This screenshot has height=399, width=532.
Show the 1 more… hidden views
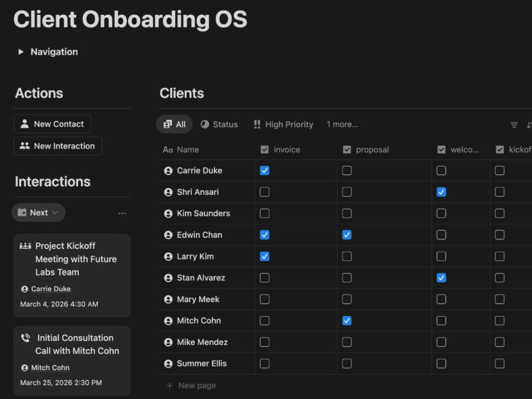[342, 124]
